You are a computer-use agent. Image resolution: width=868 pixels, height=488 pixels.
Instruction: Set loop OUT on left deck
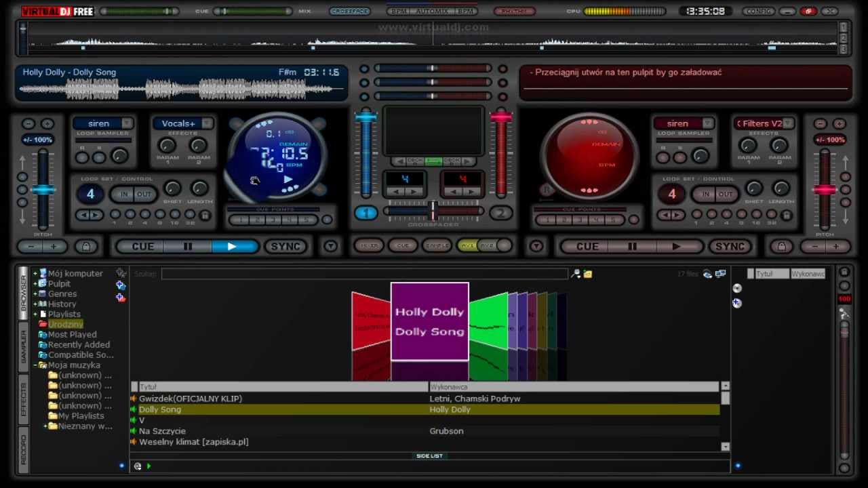pos(144,194)
